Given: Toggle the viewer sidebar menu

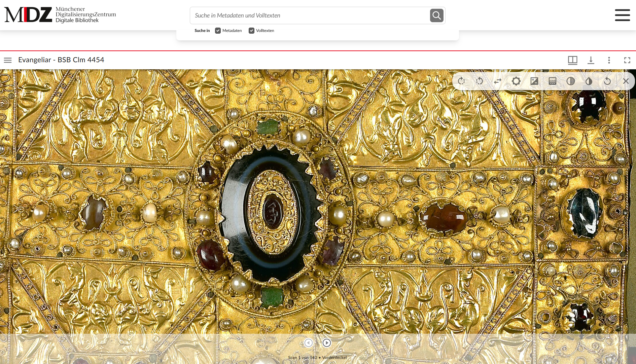Looking at the screenshot, I should [8, 60].
